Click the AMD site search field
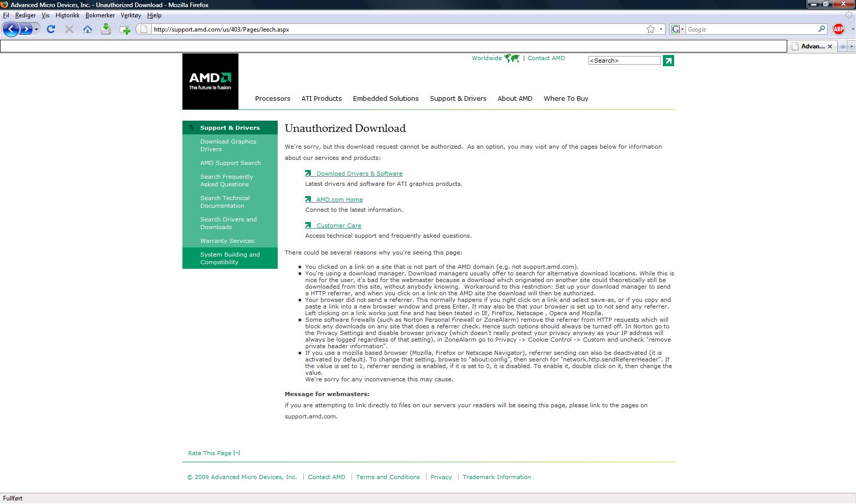The height and width of the screenshot is (504, 856). pos(624,61)
